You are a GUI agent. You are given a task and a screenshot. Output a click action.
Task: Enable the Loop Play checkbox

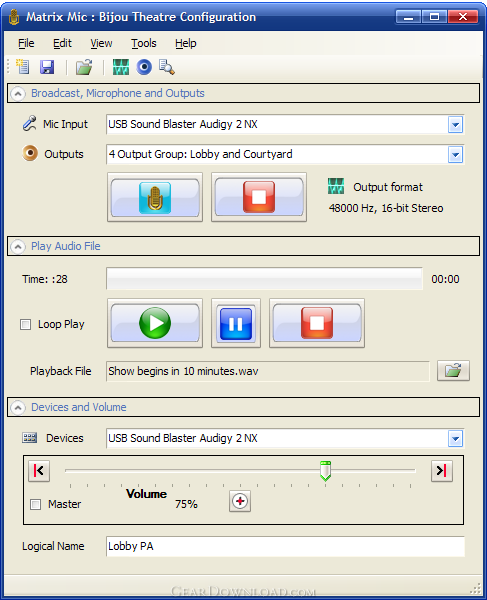click(x=26, y=324)
